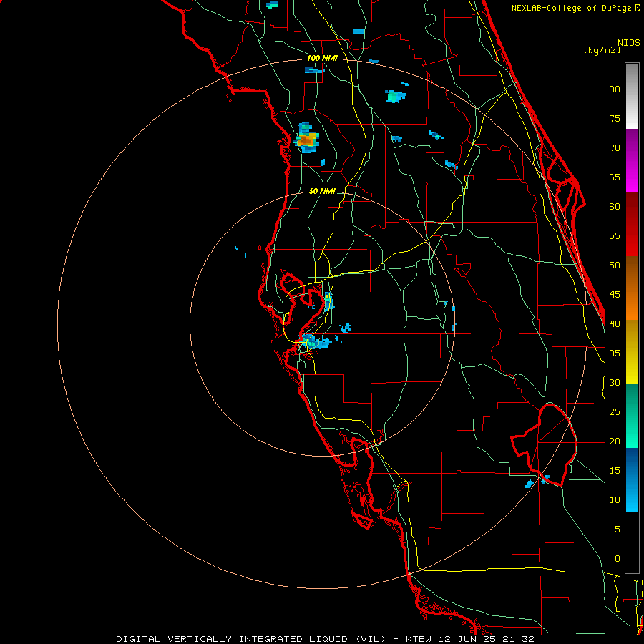Viewport: 644px width, 644px height.
Task: Click the 100 NMI range ring label
Action: (322, 58)
